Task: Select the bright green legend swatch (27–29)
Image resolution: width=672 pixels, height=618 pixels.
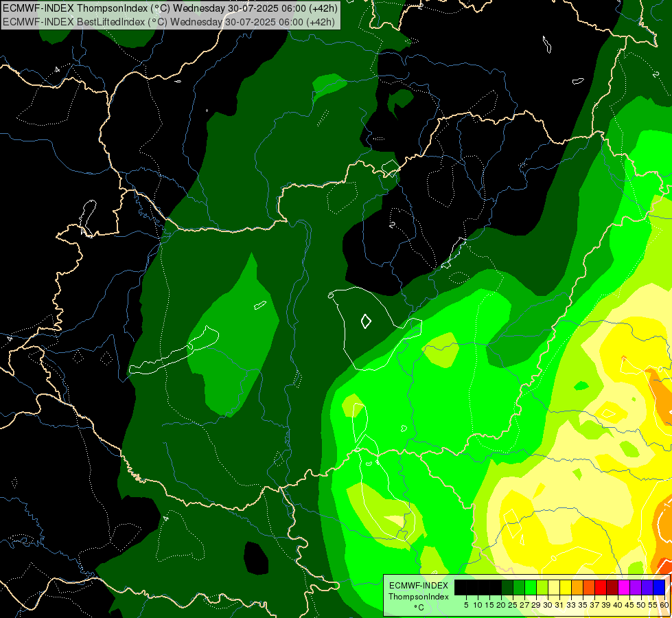Action: [531, 588]
